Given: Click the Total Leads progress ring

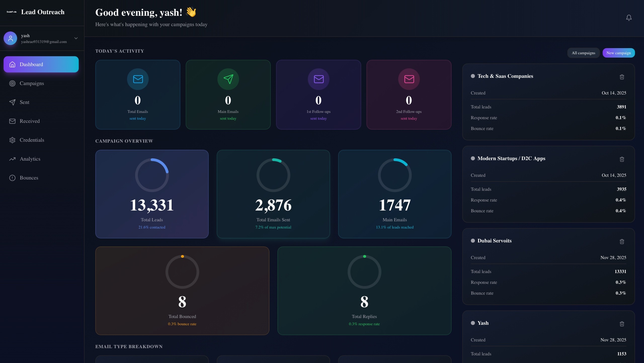Looking at the screenshot, I should (x=152, y=175).
